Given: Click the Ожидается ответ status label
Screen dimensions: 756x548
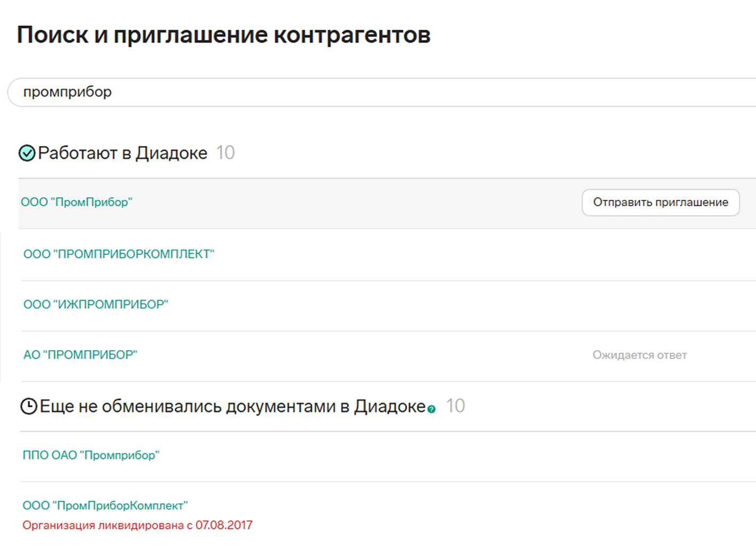Looking at the screenshot, I should [639, 355].
